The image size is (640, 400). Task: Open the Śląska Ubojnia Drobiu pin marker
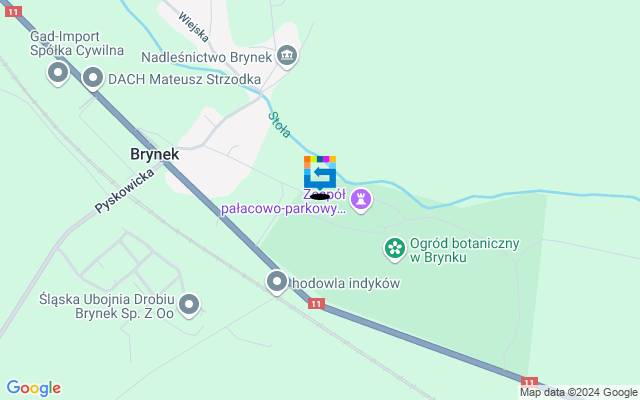189,305
